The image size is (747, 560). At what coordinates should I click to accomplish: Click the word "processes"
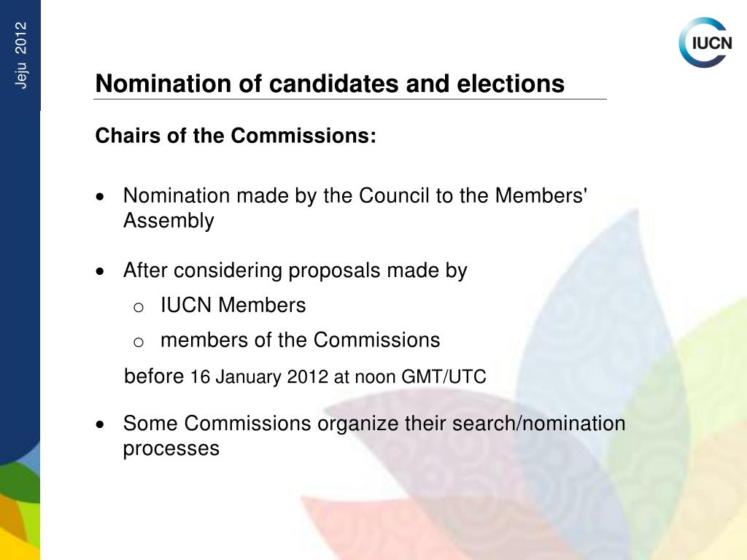tap(171, 448)
